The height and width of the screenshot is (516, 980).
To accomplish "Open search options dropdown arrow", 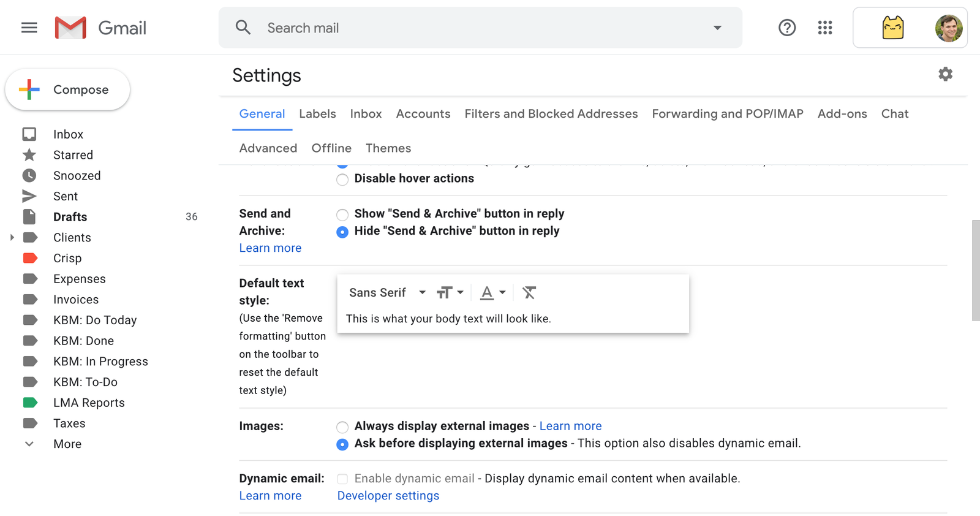I will click(x=717, y=28).
